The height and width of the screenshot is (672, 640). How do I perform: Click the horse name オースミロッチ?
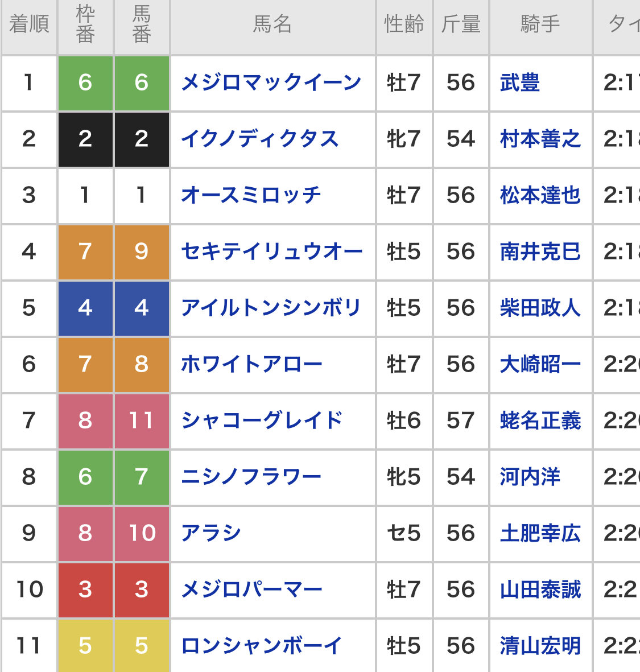[x=251, y=196]
